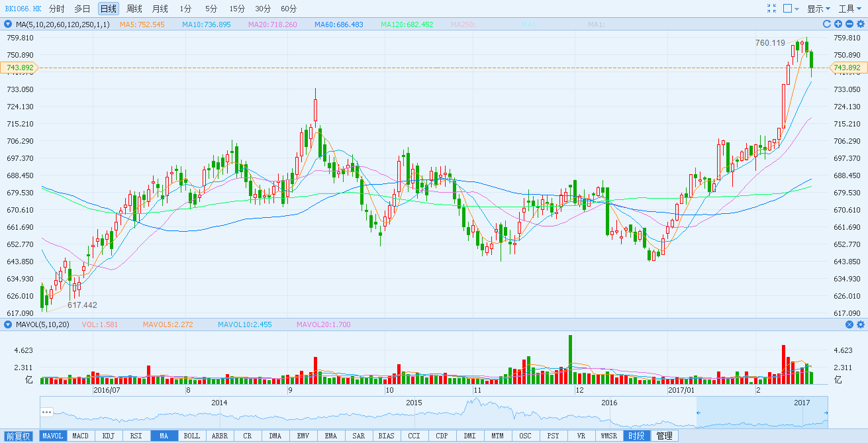Click the plus icon in MA panel header
The height and width of the screenshot is (443, 868).
pyautogui.click(x=838, y=25)
